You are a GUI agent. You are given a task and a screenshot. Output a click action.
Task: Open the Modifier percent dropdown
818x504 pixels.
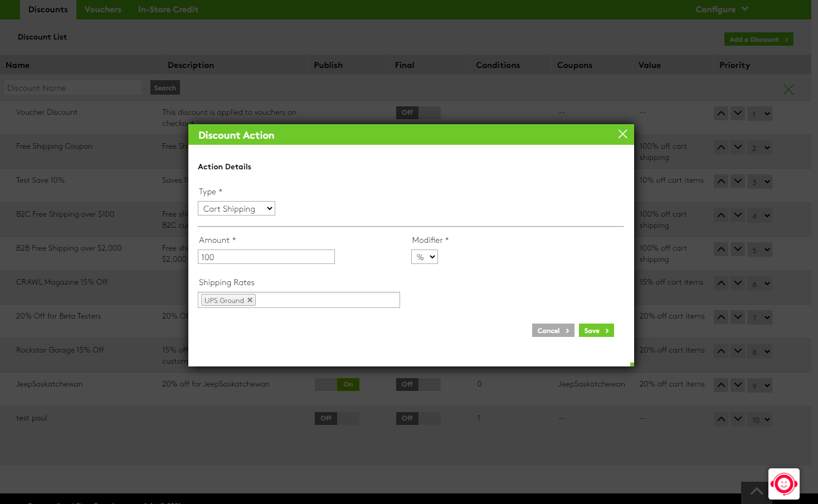(x=424, y=257)
